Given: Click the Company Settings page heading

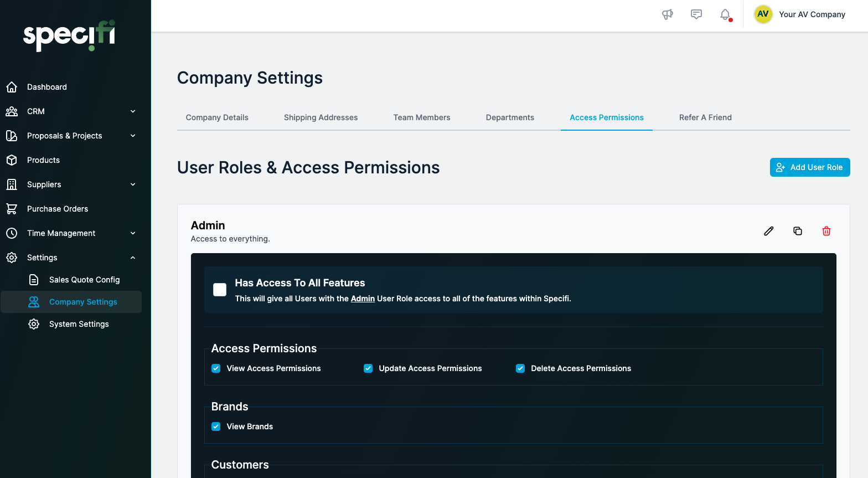Looking at the screenshot, I should pyautogui.click(x=250, y=78).
